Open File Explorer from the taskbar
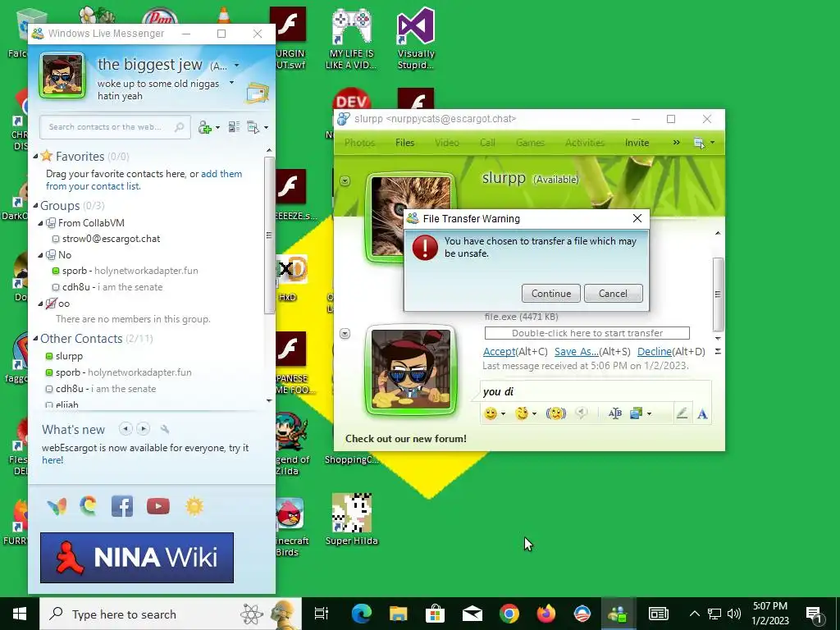 398,614
